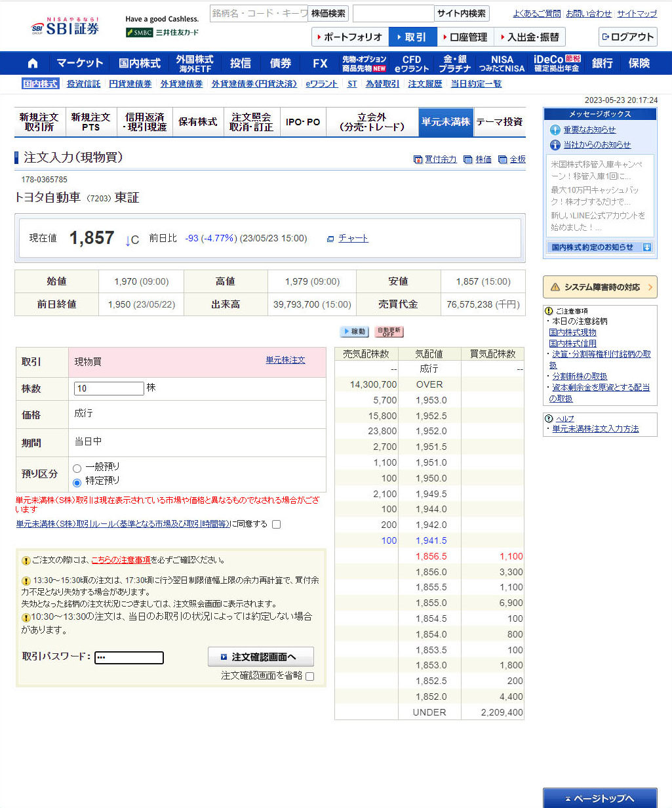Screen dimensions: 672x808
Task: Open the チャート chart link
Action: click(353, 238)
